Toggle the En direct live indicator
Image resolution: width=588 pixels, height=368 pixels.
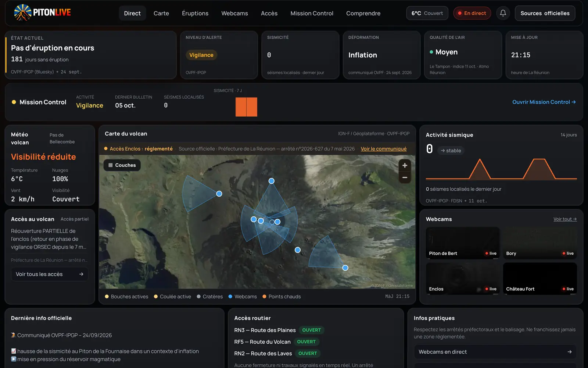472,13
